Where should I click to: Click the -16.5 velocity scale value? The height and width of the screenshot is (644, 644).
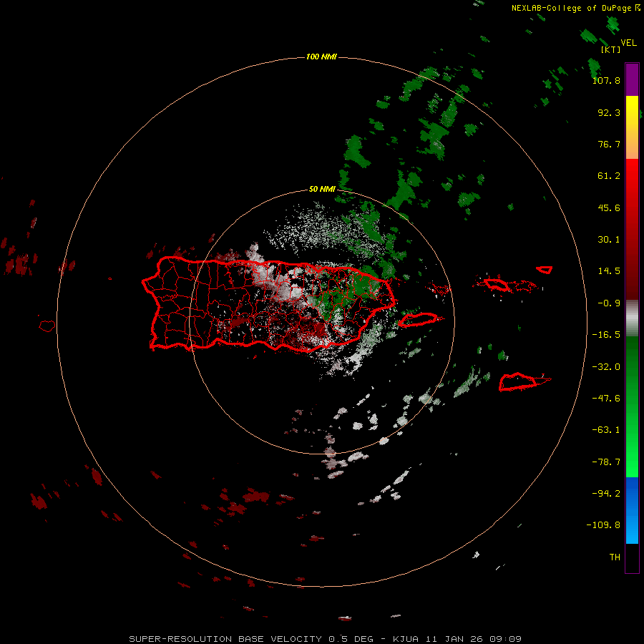[x=606, y=335]
